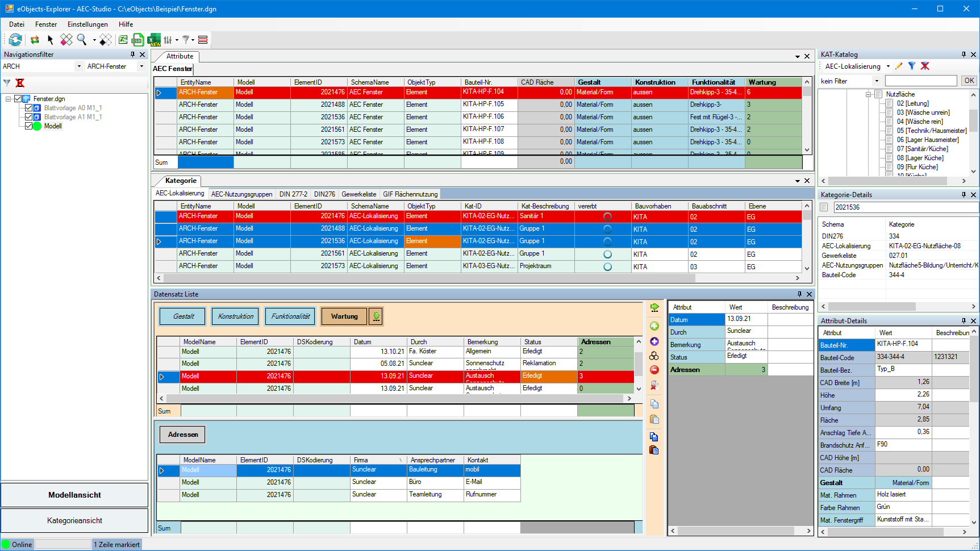
Task: Toggle the Blattvorlage A0 M1_1 checkbox
Action: (29, 108)
